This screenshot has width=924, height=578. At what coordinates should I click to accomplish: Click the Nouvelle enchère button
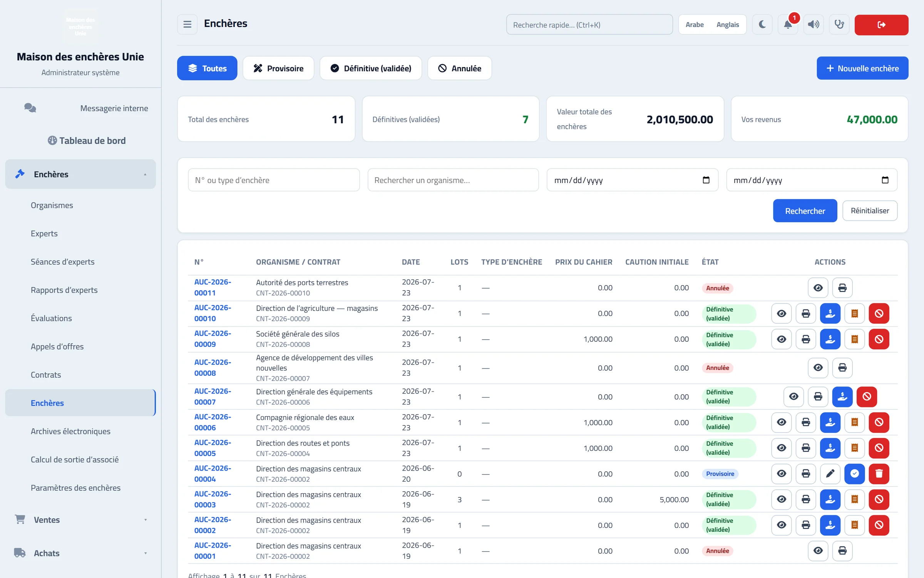pos(862,68)
